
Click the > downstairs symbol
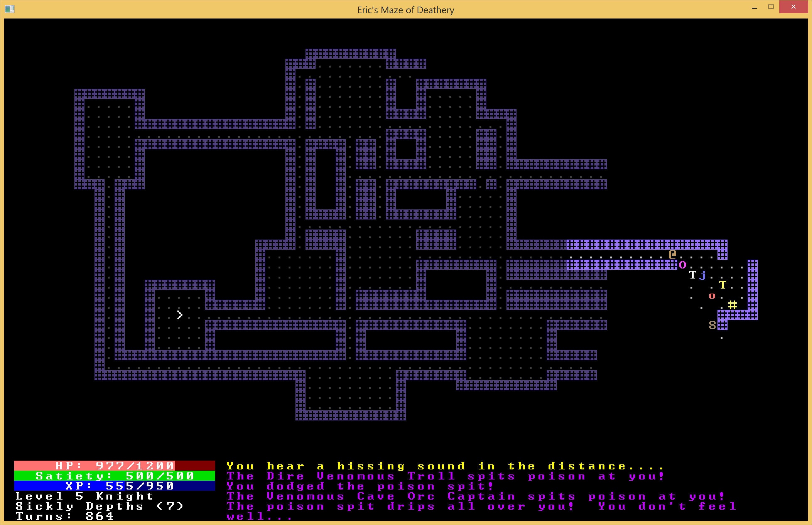coord(179,315)
